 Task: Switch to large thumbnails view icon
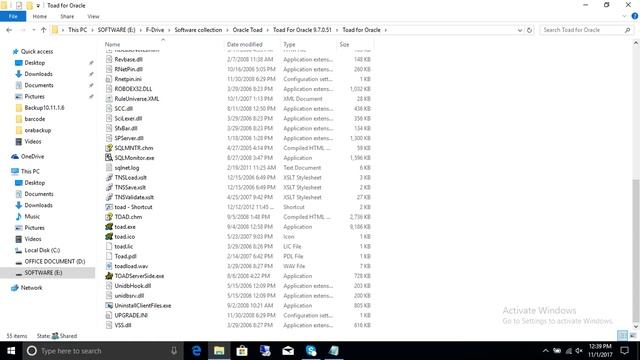click(x=633, y=336)
